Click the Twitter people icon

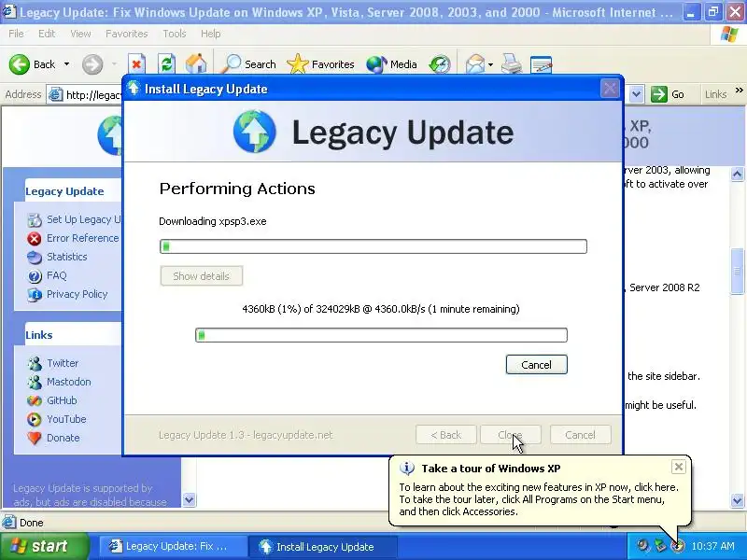point(35,364)
